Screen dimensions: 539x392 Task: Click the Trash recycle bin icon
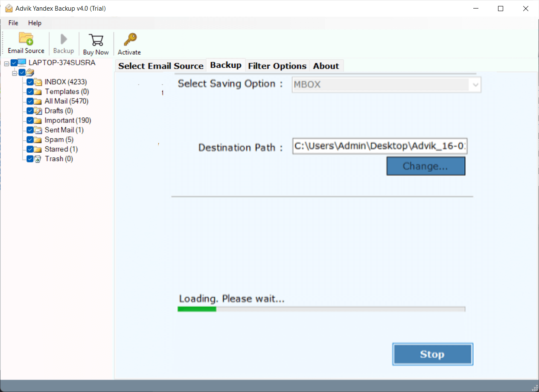tap(38, 159)
